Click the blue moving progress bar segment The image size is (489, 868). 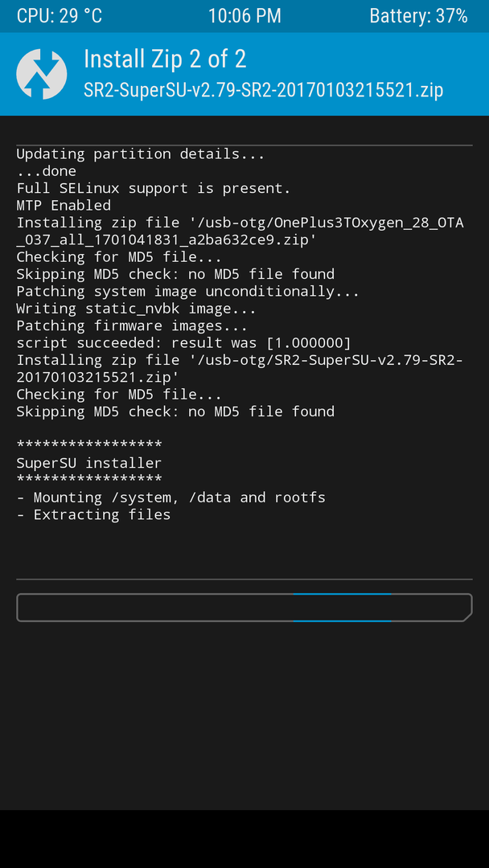[x=343, y=608]
